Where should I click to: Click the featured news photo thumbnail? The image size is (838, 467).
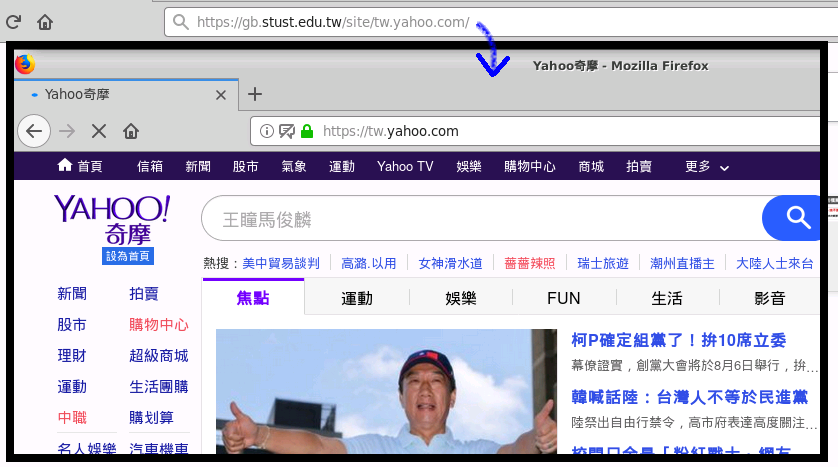(x=386, y=392)
